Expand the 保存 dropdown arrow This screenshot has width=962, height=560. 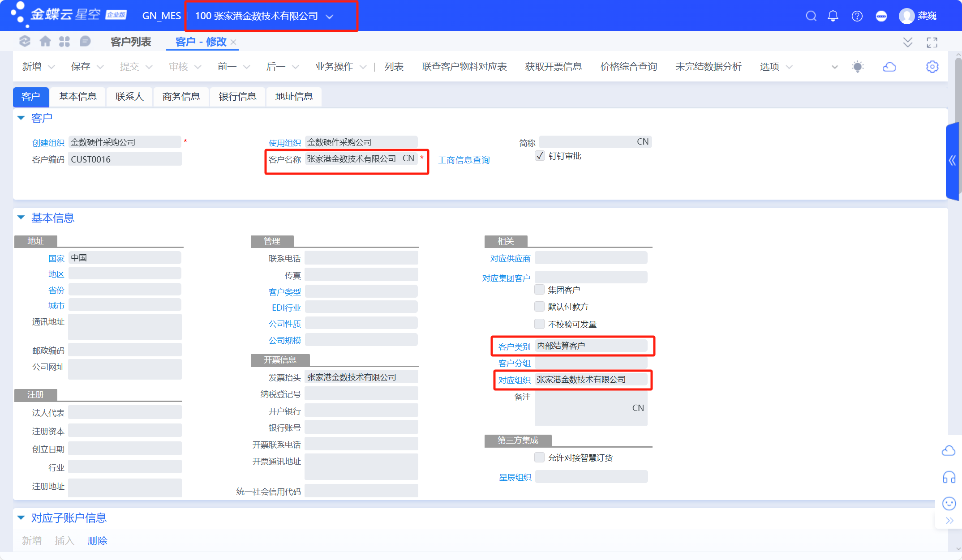[x=100, y=67]
